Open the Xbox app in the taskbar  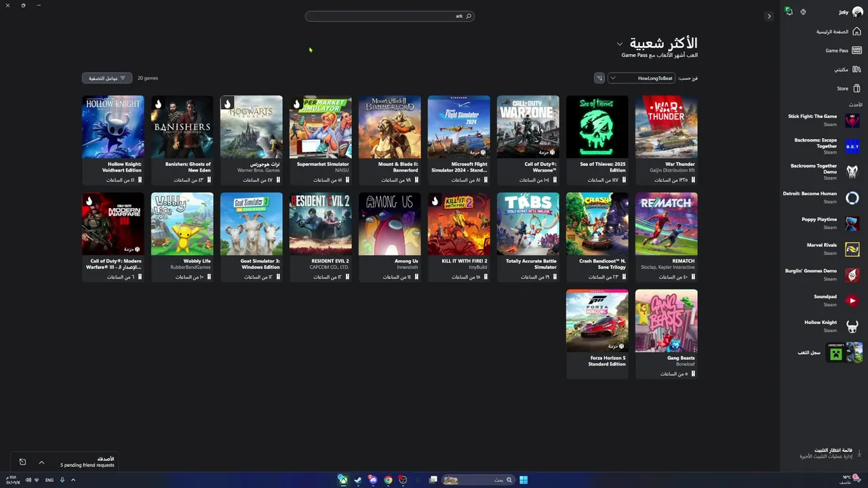tap(343, 480)
